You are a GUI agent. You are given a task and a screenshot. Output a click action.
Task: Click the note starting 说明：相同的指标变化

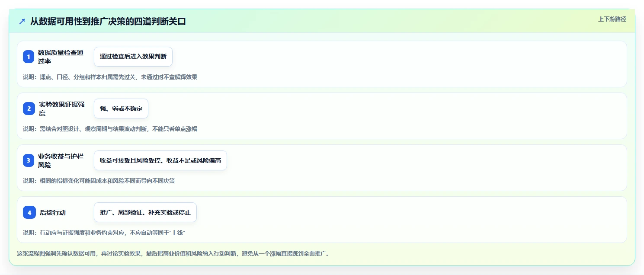[99, 181]
